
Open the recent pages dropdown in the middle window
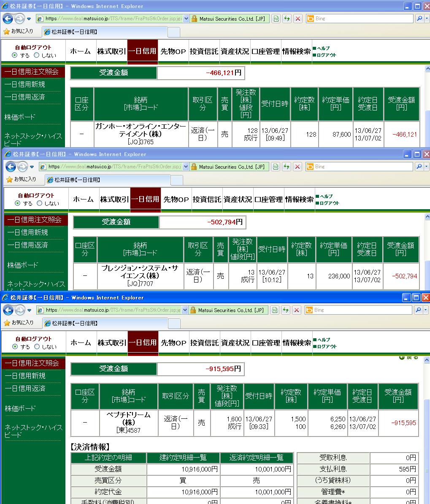[x=32, y=167]
